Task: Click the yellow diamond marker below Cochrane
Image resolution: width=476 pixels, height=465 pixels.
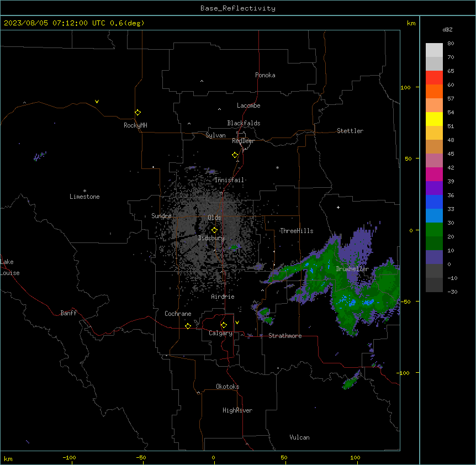Action: tap(188, 326)
